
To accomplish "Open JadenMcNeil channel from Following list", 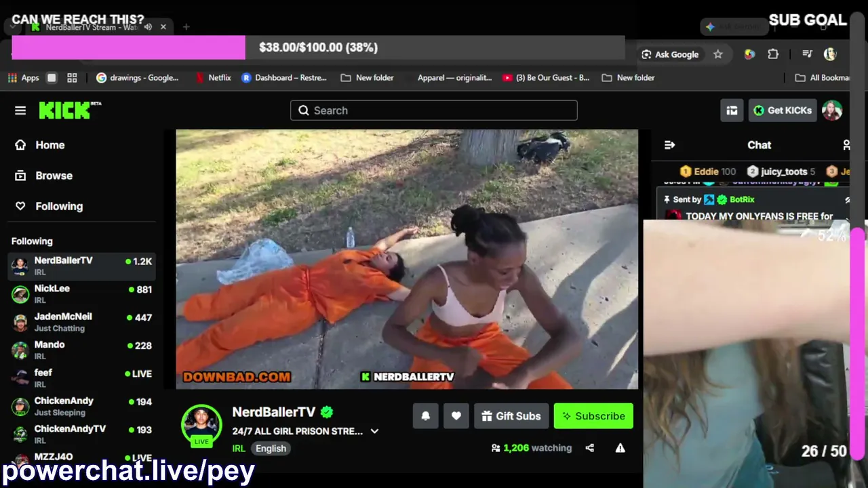I will coord(81,322).
